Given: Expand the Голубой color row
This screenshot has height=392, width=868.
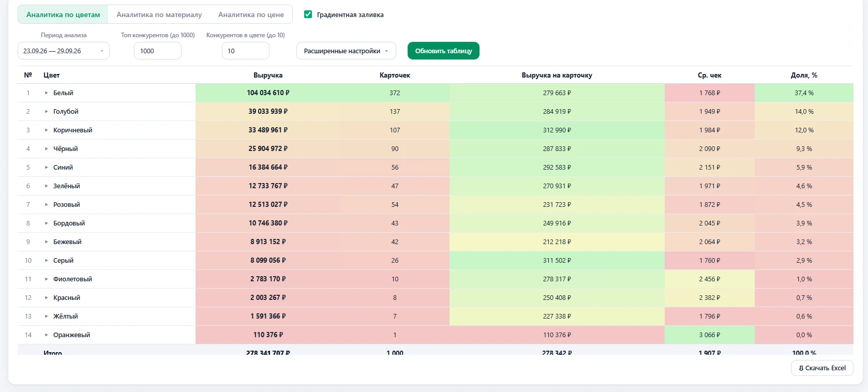Looking at the screenshot, I should pos(46,112).
